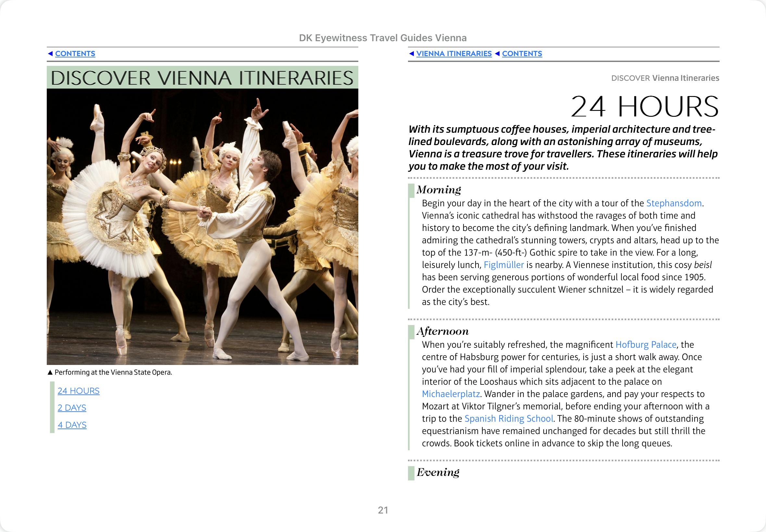766x532 pixels.
Task: Click the book title at page top
Action: (x=382, y=38)
